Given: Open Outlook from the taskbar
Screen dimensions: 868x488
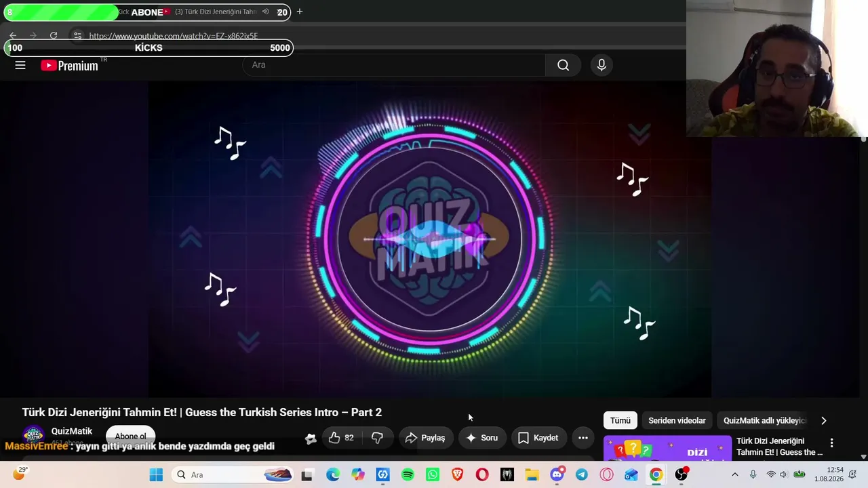Looking at the screenshot, I should point(631,475).
